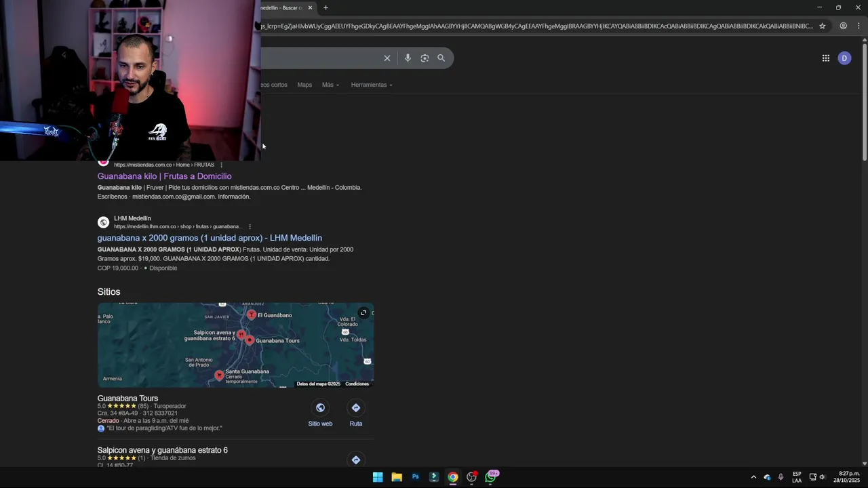Image resolution: width=868 pixels, height=488 pixels.
Task: Open a new browser tab with plus button
Action: tap(325, 7)
